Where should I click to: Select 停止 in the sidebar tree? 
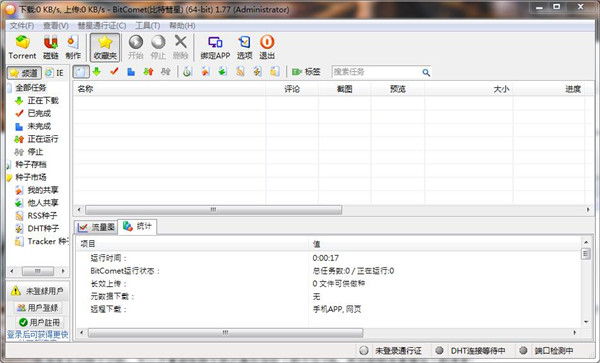pyautogui.click(x=35, y=152)
